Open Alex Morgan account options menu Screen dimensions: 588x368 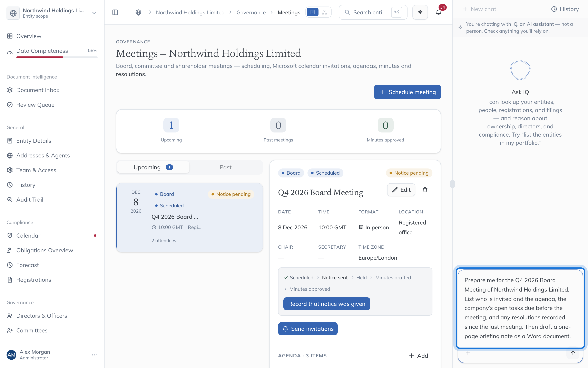(x=94, y=355)
